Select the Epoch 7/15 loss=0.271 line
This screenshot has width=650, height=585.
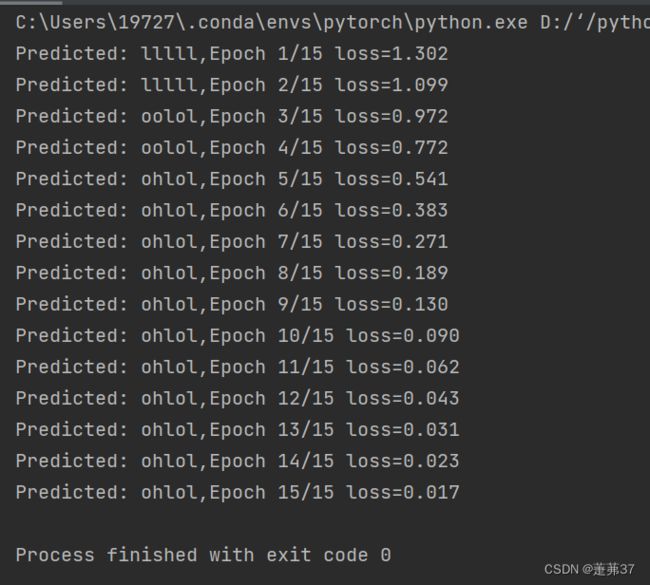(x=232, y=242)
